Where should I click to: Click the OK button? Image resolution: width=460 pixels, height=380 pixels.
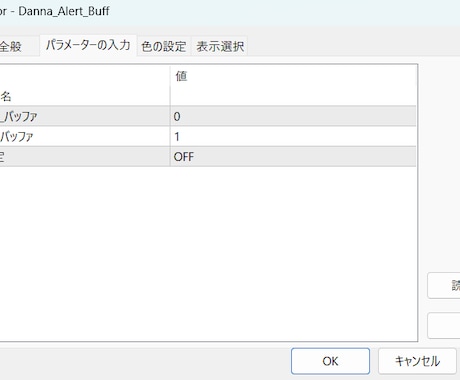point(330,361)
